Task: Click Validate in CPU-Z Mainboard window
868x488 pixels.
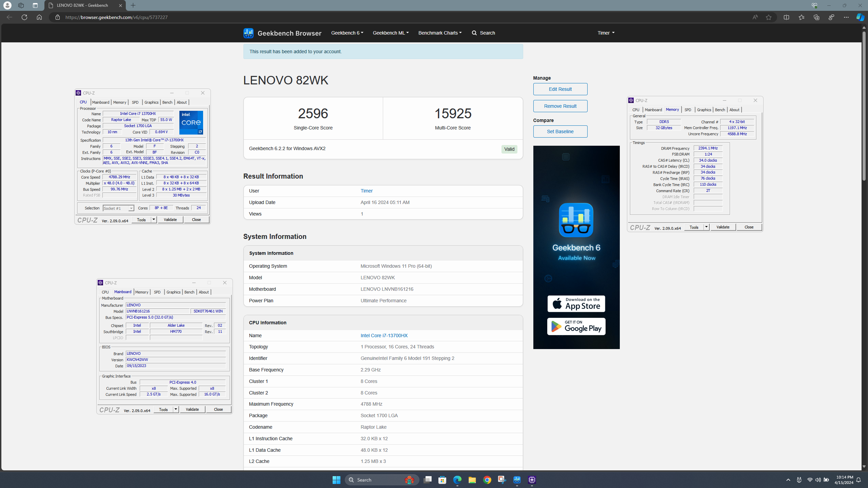Action: pos(192,409)
